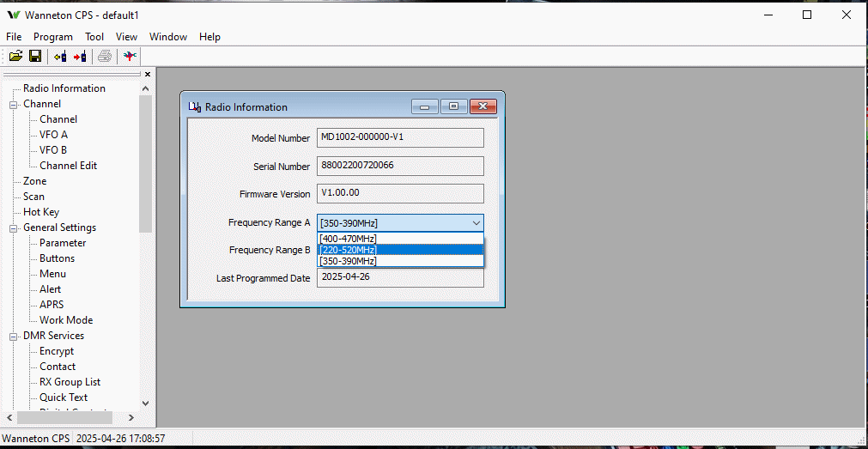This screenshot has height=449, width=868.
Task: Click the tree horizontal scroll-left arrow
Action: (x=9, y=417)
